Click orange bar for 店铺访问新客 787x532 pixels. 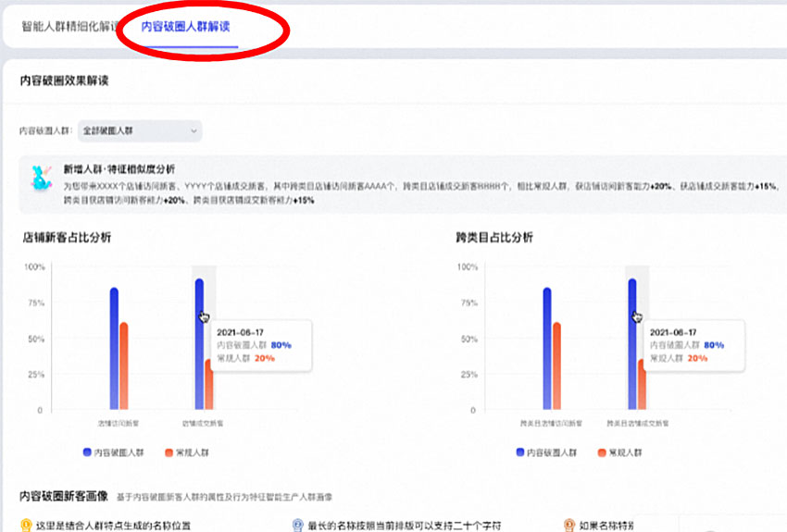pyautogui.click(x=123, y=366)
